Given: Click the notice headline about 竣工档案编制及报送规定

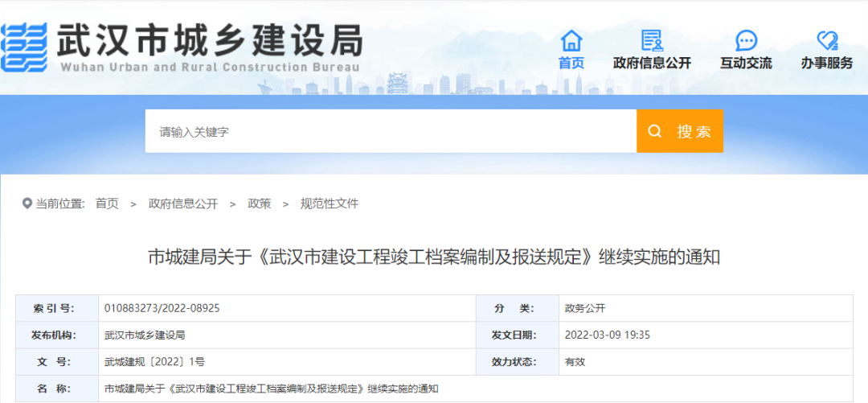Looking at the screenshot, I should click(x=434, y=257).
